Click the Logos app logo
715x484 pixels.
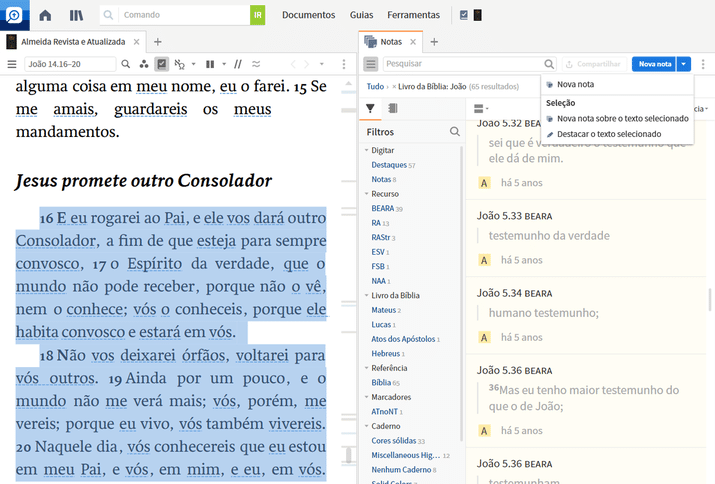pyautogui.click(x=15, y=15)
